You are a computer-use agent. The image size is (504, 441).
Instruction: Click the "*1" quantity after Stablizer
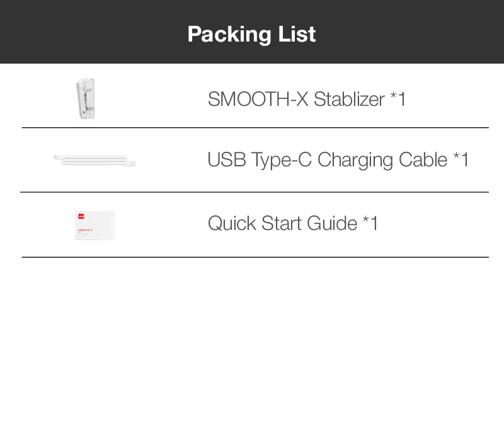[398, 99]
